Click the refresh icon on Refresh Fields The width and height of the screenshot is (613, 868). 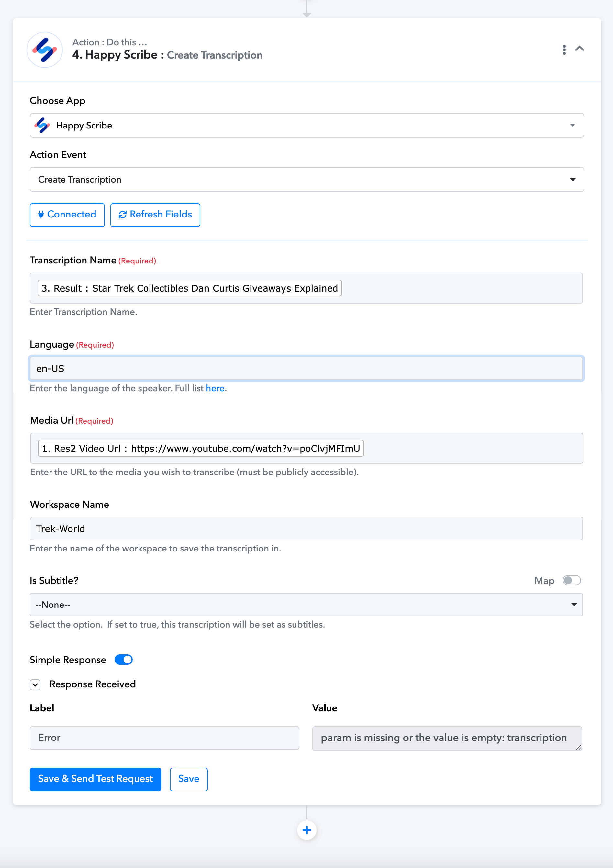click(123, 214)
